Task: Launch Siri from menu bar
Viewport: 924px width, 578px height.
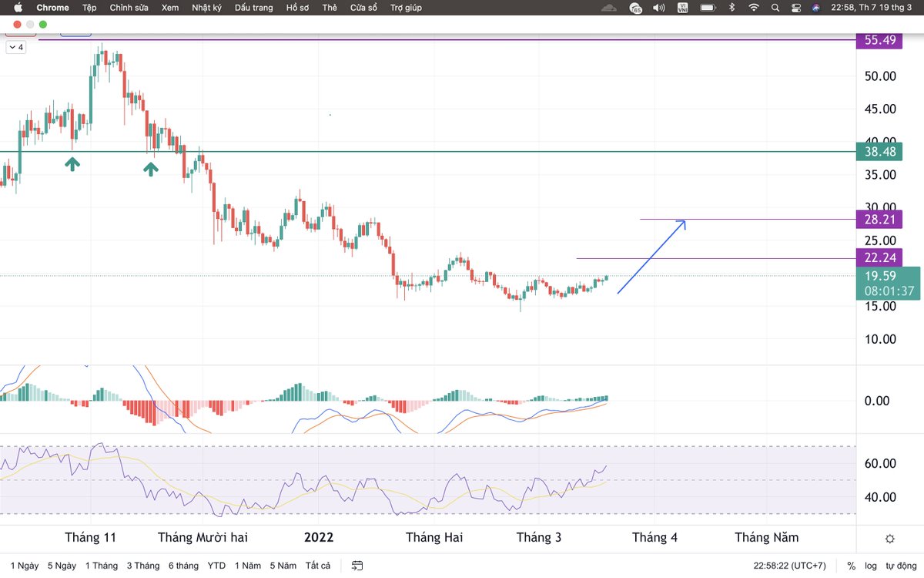Action: (x=816, y=8)
